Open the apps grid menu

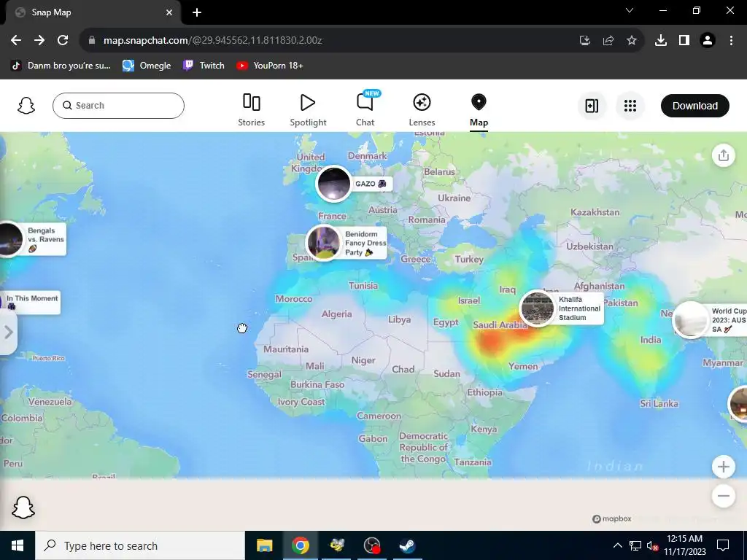point(630,106)
